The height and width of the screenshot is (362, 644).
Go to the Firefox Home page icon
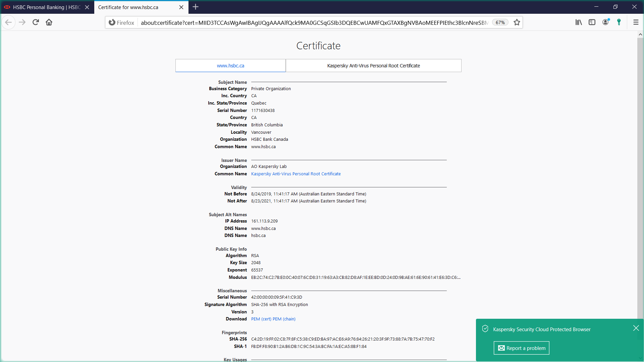[49, 22]
